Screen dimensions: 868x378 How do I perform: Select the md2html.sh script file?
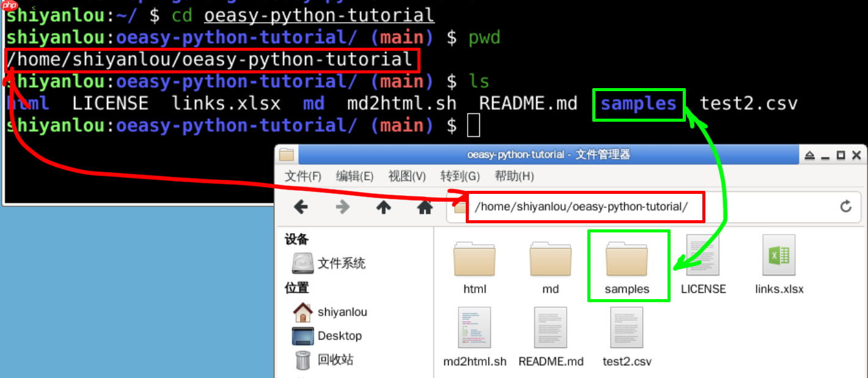474,328
